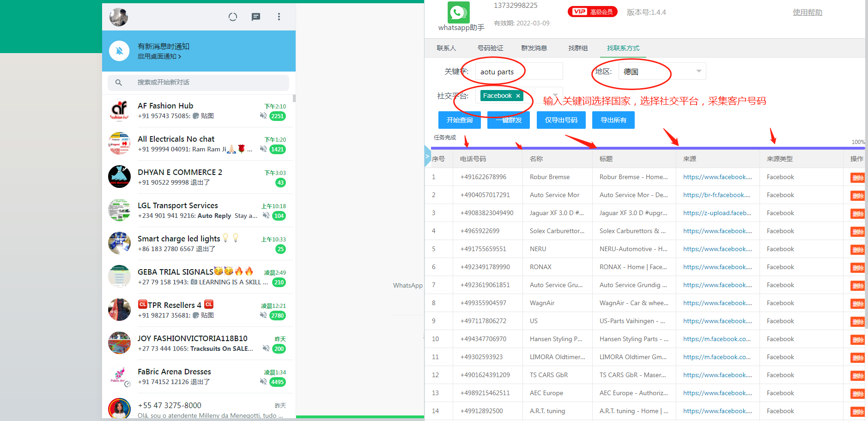Click task progress bar at 100%

[x=648, y=148]
